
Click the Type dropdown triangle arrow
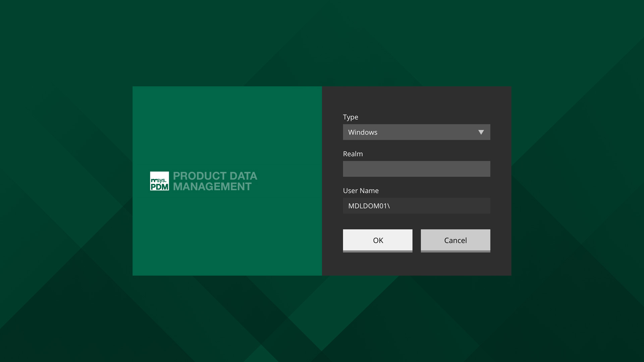pos(481,132)
